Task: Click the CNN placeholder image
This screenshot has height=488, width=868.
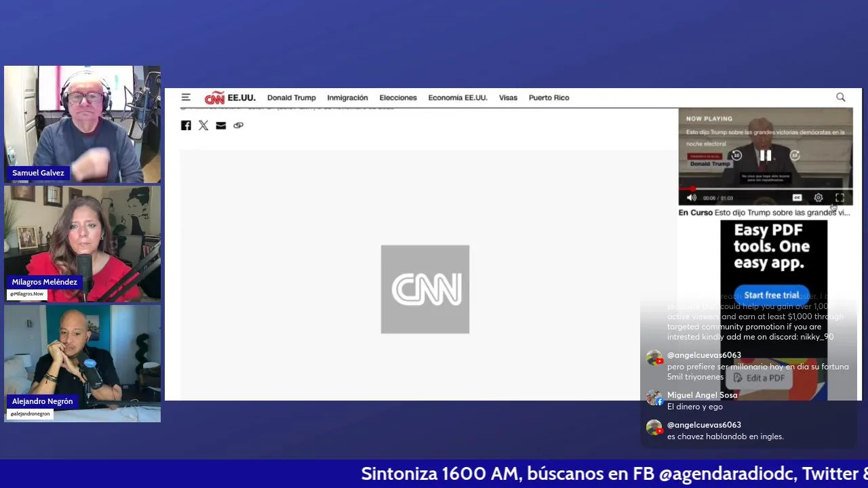Action: click(x=425, y=289)
